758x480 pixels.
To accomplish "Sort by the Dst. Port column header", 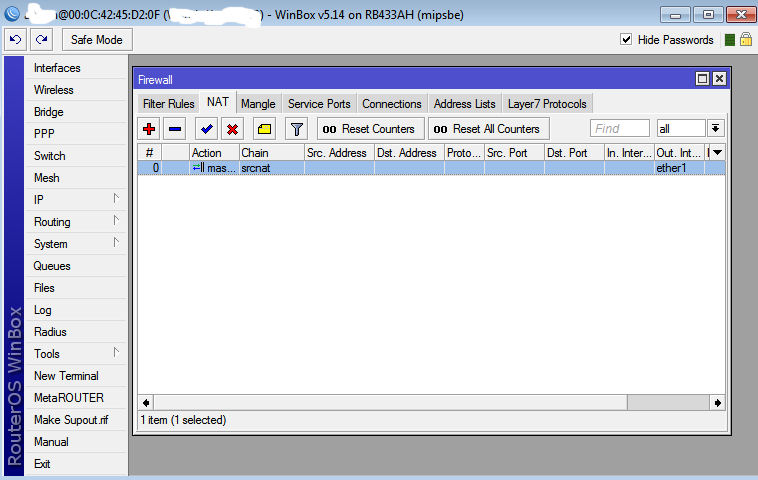I will coord(574,153).
